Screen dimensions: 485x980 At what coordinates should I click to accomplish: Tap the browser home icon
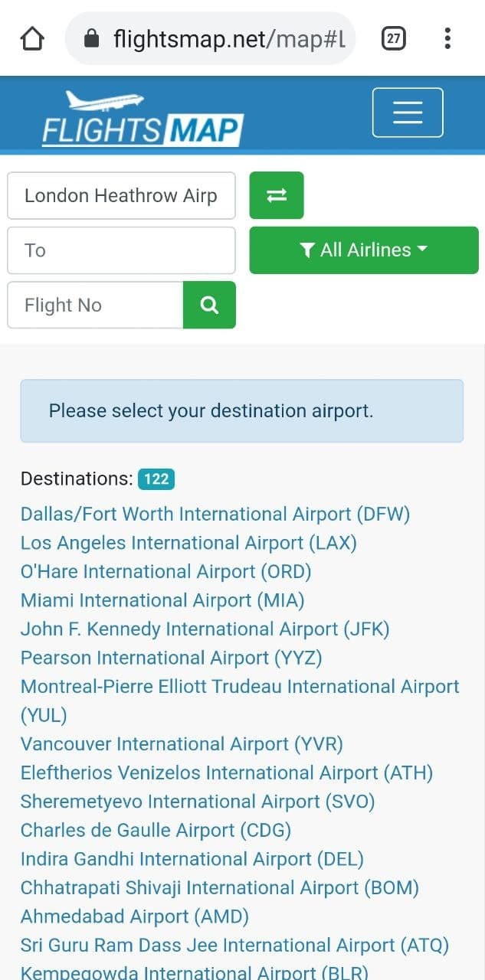32,38
